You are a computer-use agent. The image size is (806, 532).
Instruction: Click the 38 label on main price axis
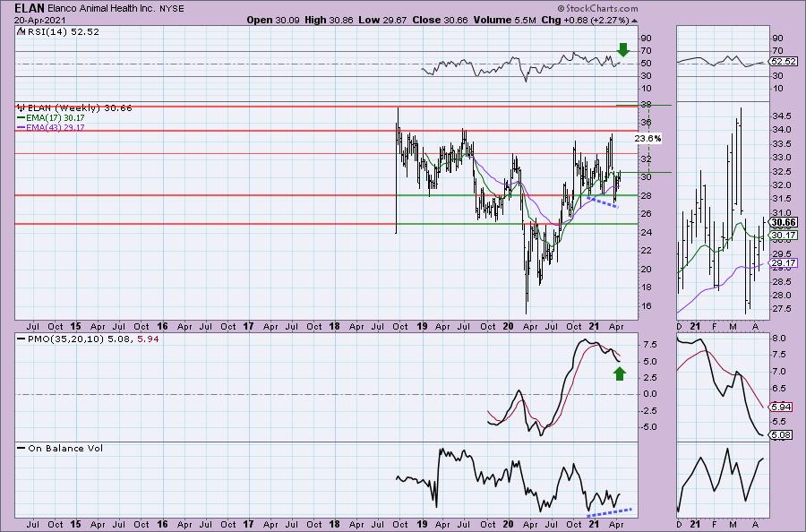point(646,105)
